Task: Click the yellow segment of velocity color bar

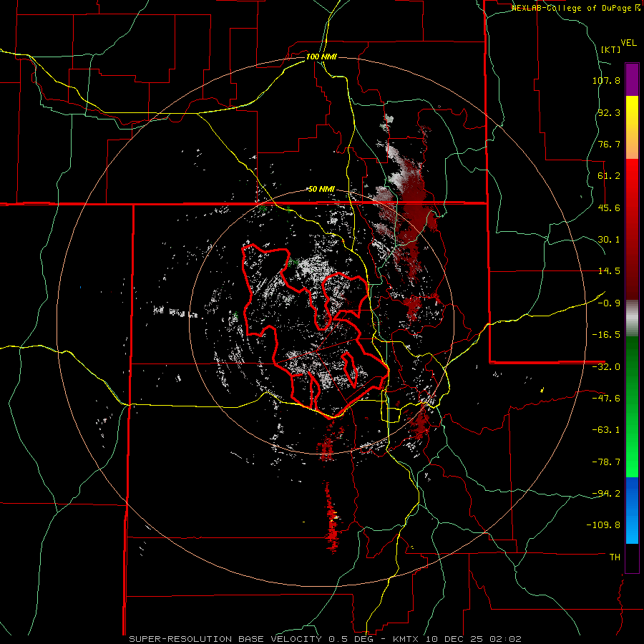Action: (x=632, y=113)
